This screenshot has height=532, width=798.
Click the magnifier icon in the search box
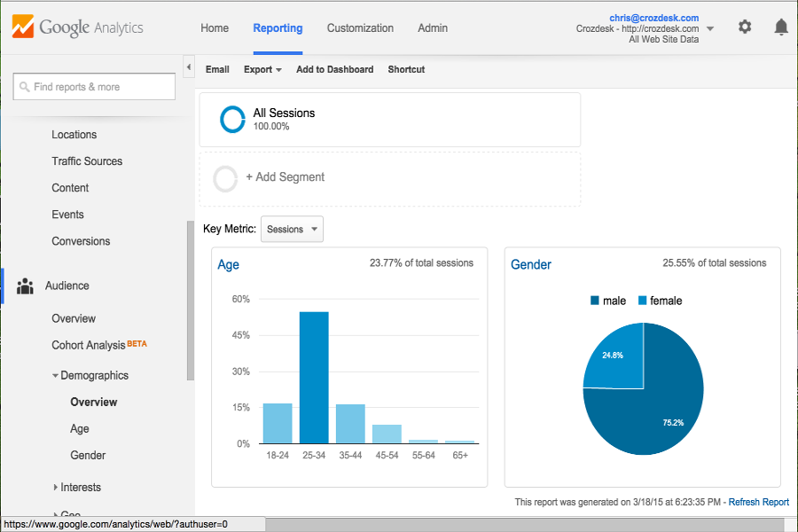pyautogui.click(x=24, y=87)
